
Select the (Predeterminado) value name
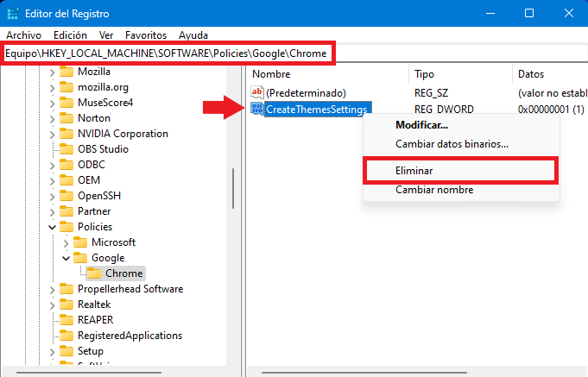pos(306,93)
